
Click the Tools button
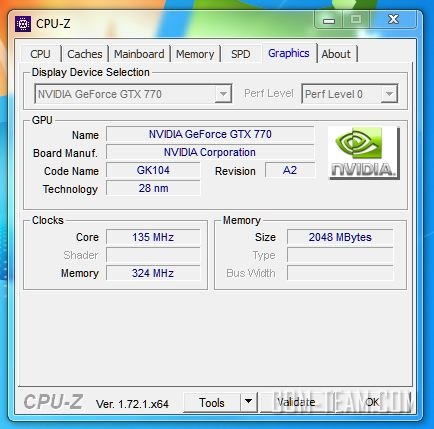[212, 402]
